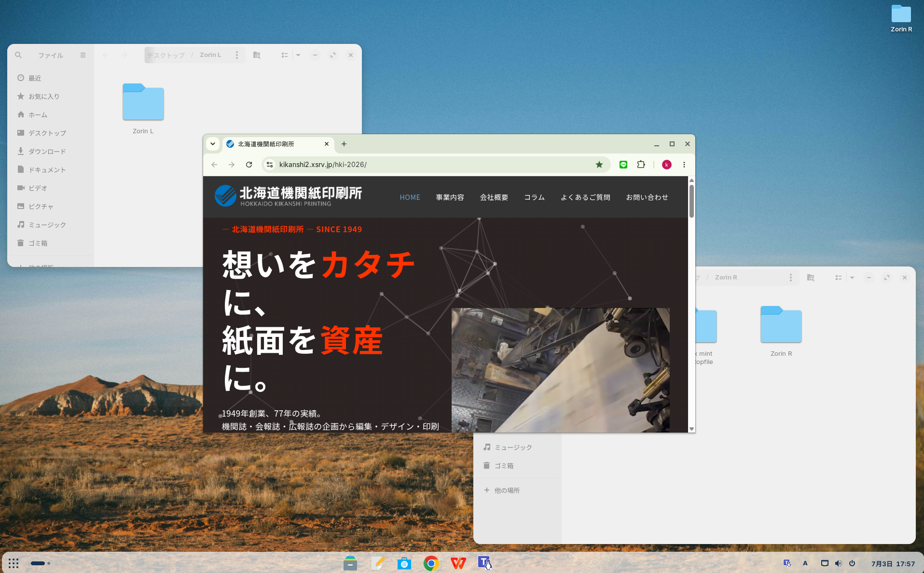
Task: Expand view options dropdown in Zorin L window
Action: (x=298, y=55)
